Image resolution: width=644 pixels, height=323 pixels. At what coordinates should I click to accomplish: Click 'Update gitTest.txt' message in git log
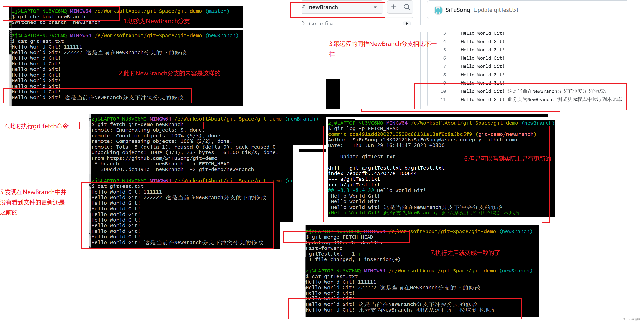click(368, 157)
